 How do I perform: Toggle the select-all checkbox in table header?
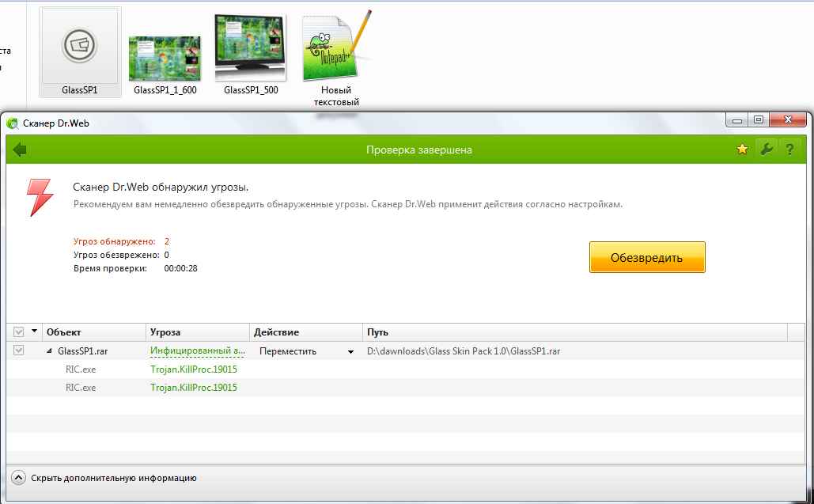(x=19, y=332)
